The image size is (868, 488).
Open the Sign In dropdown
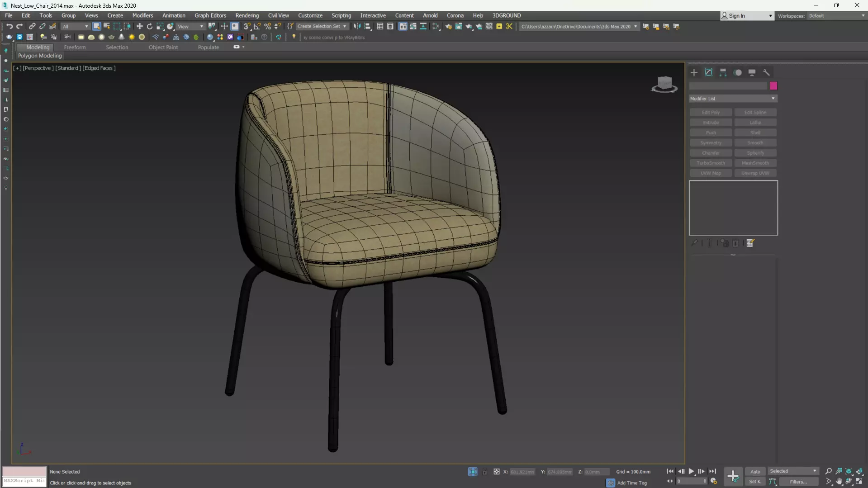(747, 16)
